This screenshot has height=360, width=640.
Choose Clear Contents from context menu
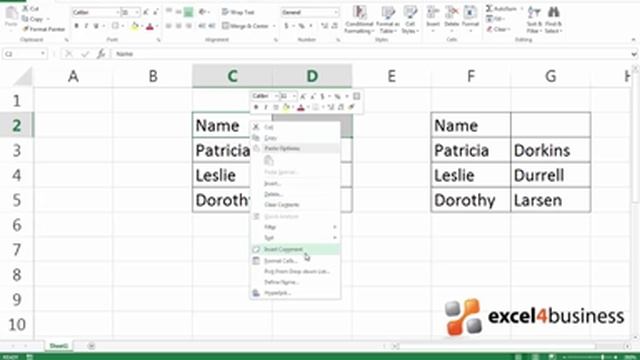(x=295, y=204)
